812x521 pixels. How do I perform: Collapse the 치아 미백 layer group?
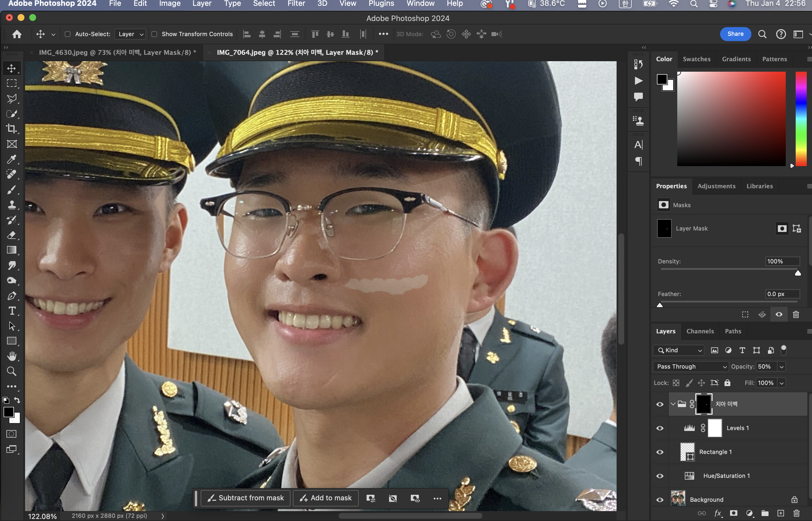click(x=673, y=404)
